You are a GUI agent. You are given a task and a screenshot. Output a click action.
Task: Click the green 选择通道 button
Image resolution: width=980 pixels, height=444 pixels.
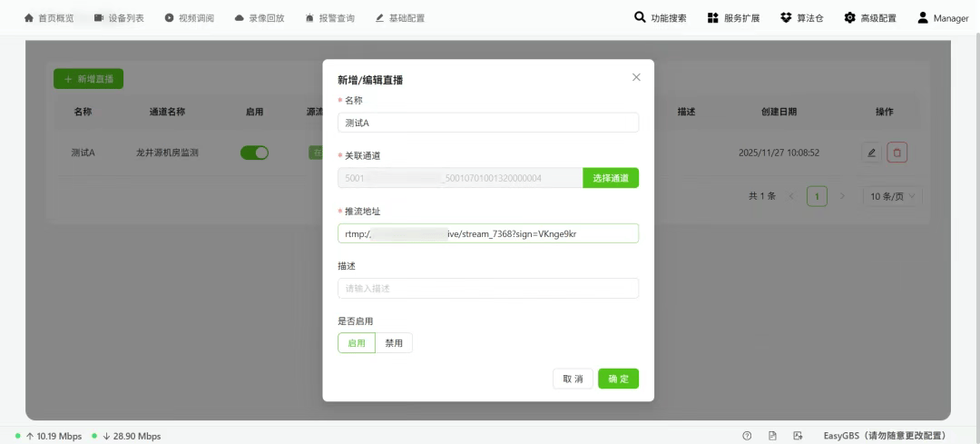pyautogui.click(x=611, y=178)
